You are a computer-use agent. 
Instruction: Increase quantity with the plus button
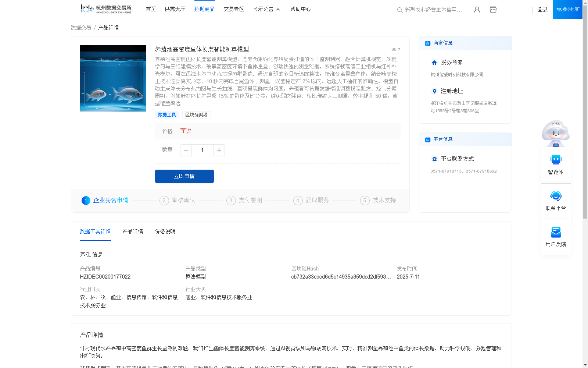pyautogui.click(x=219, y=150)
